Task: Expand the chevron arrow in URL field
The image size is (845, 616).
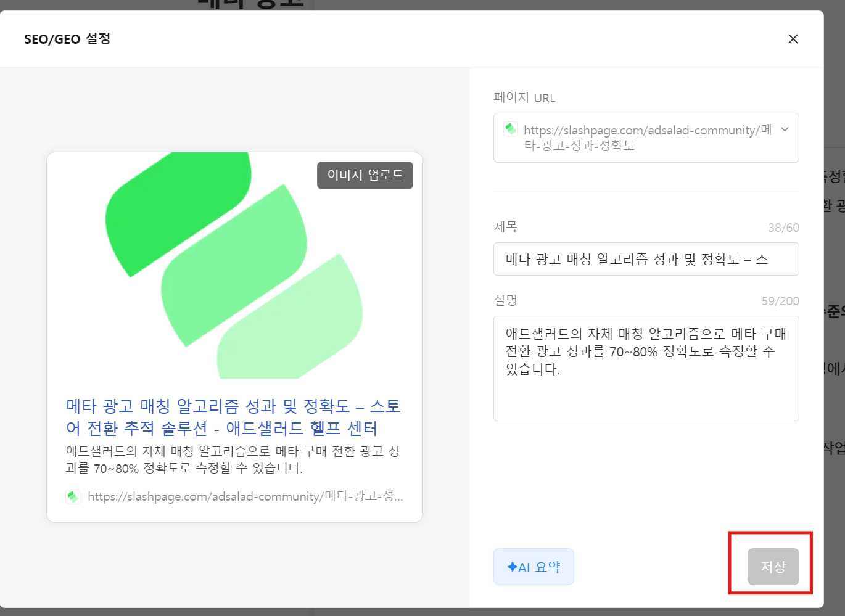Action: pos(785,129)
